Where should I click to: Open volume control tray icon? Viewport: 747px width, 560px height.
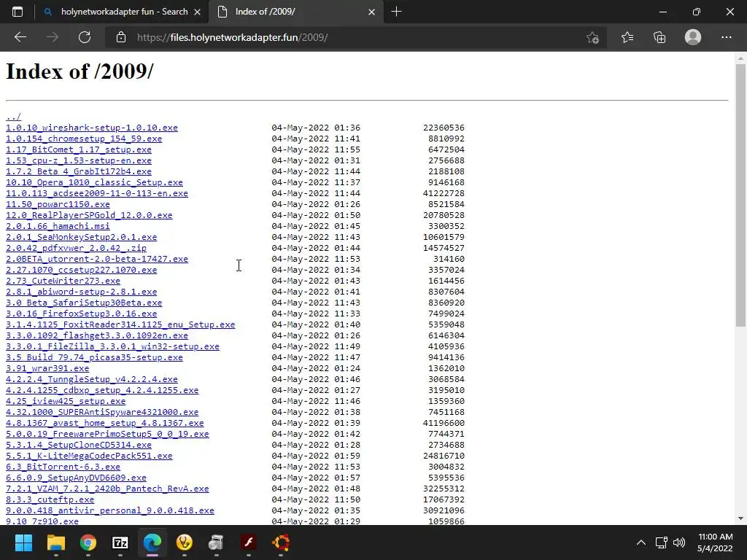tap(679, 542)
